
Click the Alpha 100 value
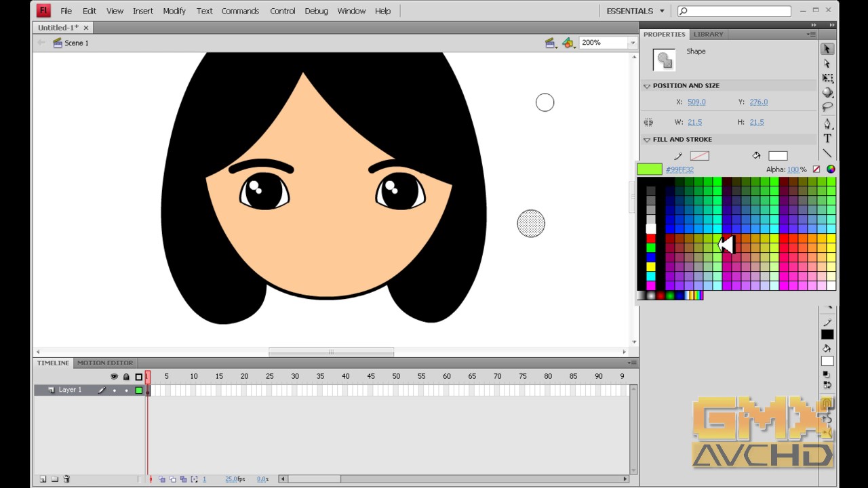[793, 169]
